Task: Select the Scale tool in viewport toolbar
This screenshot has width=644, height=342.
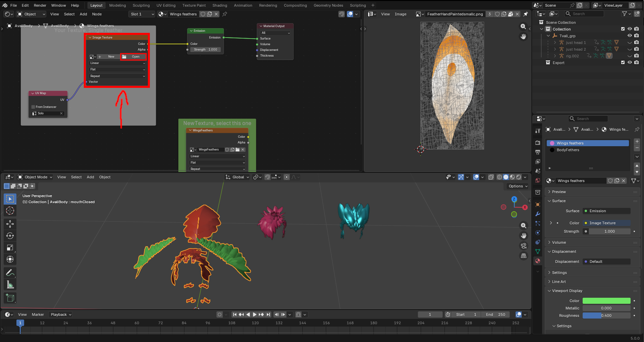Action: (x=10, y=248)
